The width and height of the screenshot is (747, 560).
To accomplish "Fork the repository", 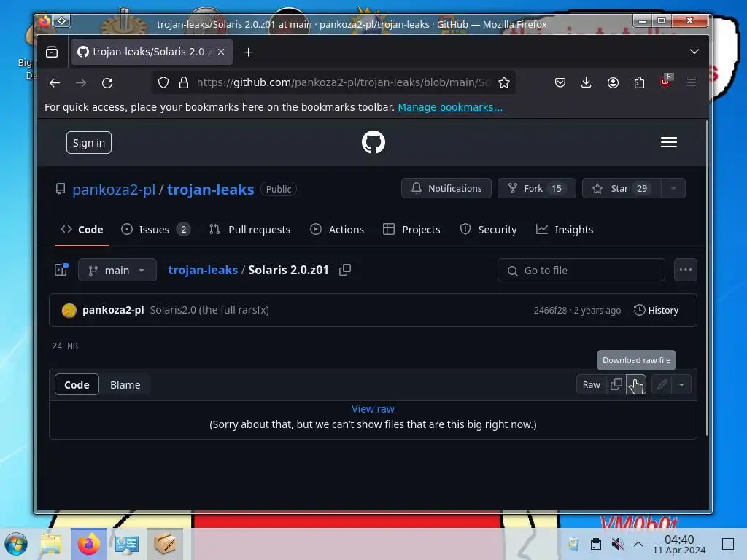I will click(536, 188).
